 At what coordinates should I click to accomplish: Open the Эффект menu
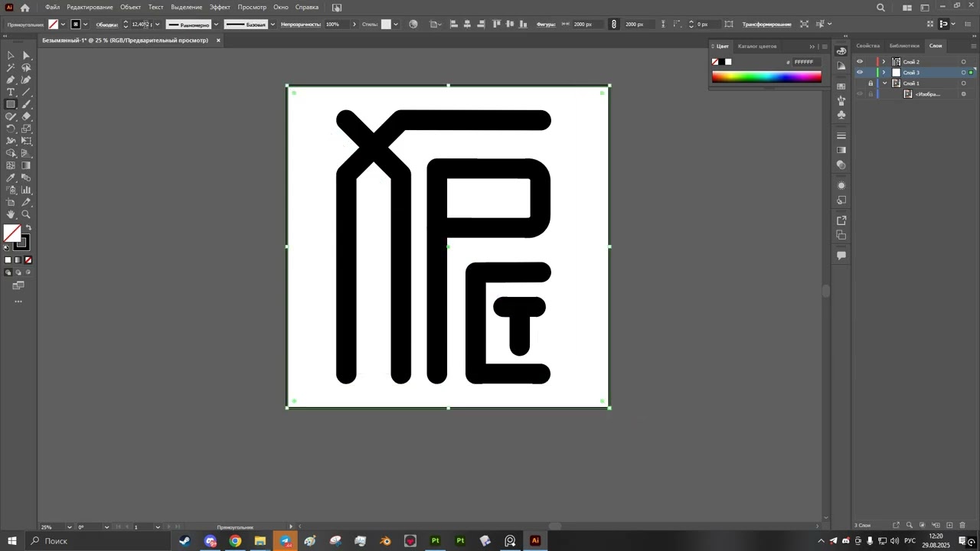220,7
